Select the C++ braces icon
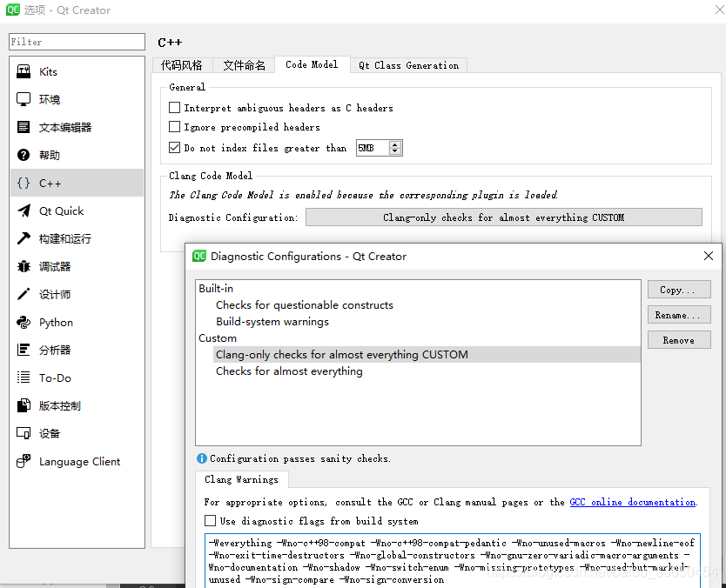Viewport: 726px width, 588px height. click(x=24, y=184)
